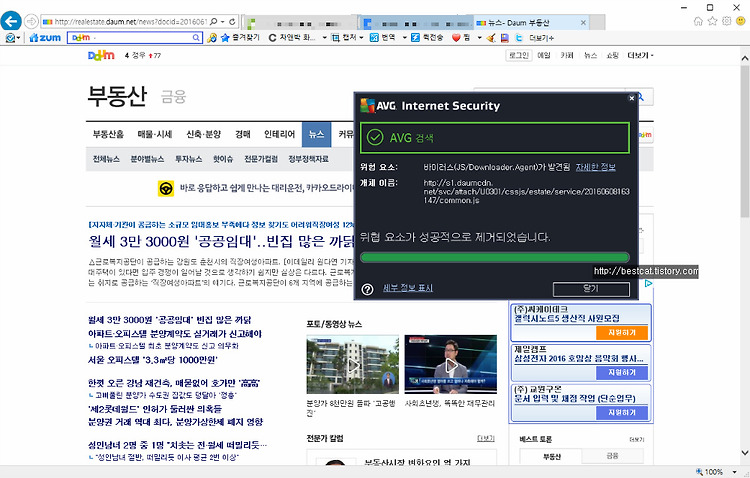Open the 카페 link in Daum header

point(567,56)
